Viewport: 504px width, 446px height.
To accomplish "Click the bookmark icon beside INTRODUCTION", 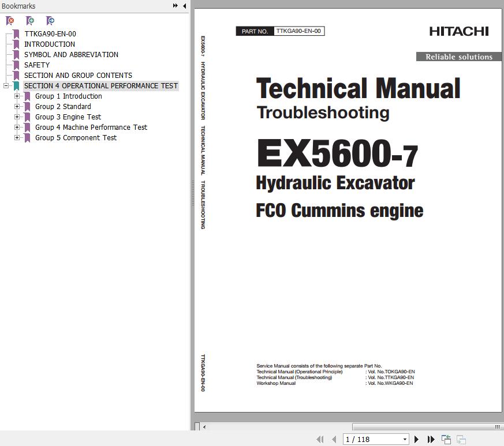I will pyautogui.click(x=16, y=44).
